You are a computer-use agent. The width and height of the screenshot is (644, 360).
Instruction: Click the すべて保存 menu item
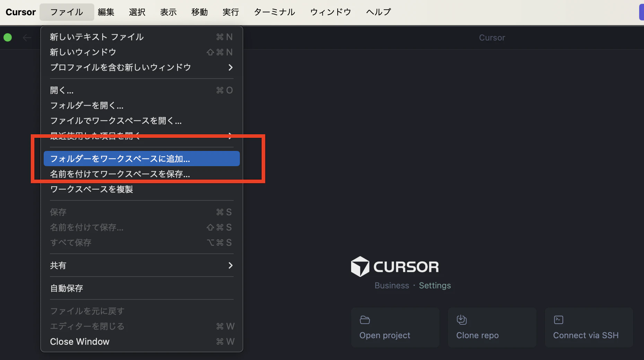(142, 243)
